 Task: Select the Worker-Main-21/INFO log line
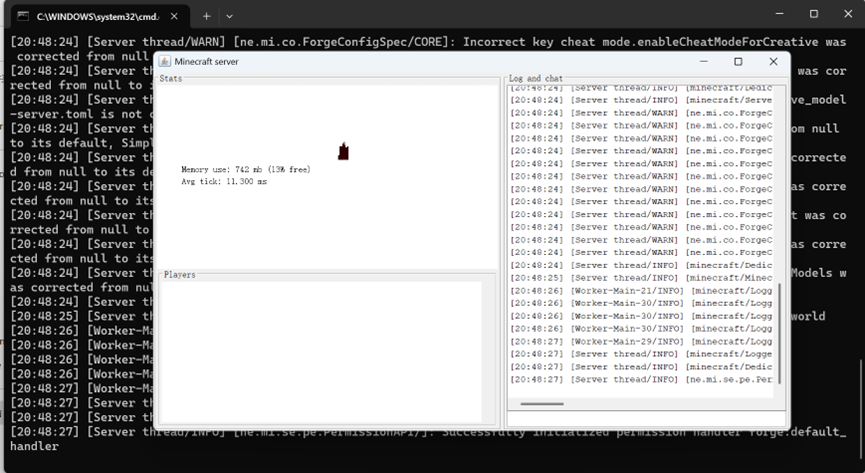tap(640, 291)
